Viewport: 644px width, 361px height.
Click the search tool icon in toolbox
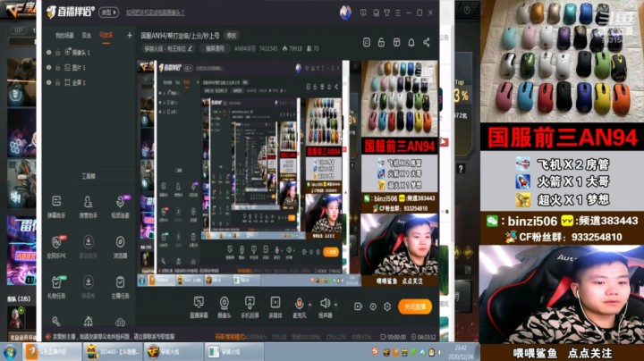point(56,321)
